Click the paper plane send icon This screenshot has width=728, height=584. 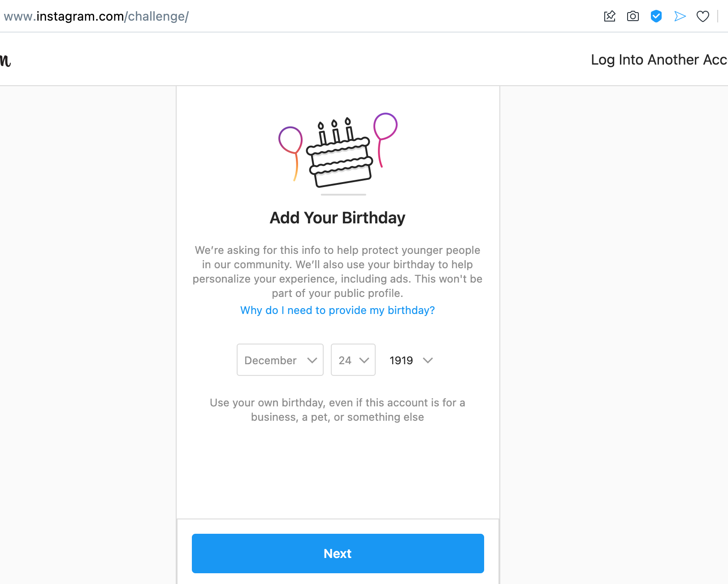pyautogui.click(x=680, y=17)
